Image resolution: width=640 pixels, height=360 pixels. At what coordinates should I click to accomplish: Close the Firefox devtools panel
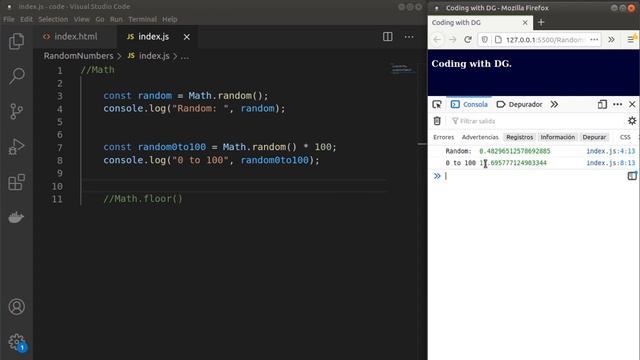pyautogui.click(x=632, y=104)
